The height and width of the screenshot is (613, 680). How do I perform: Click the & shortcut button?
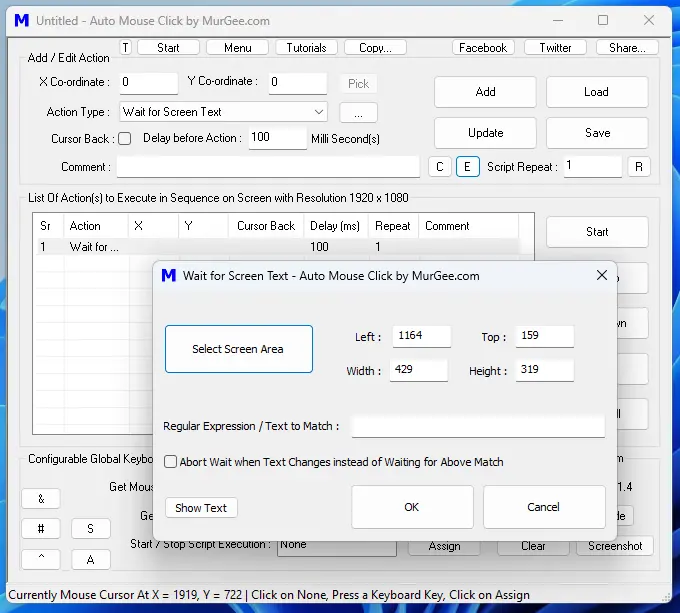(41, 499)
